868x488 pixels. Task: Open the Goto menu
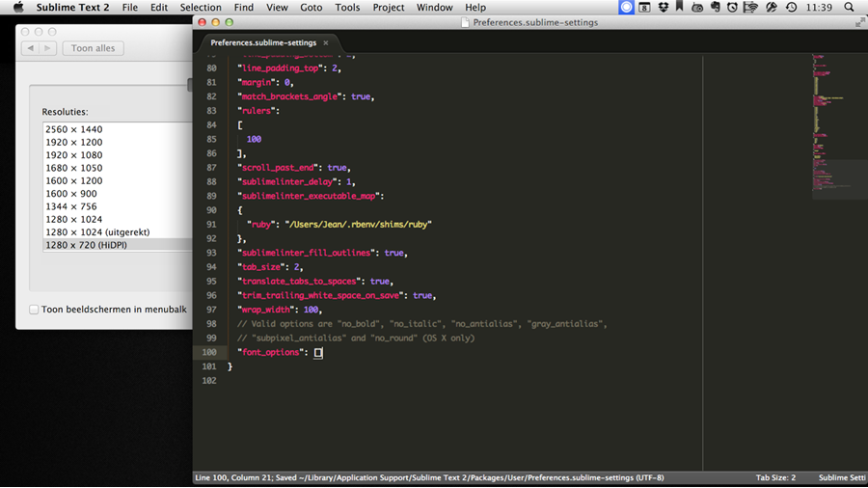(x=312, y=7)
